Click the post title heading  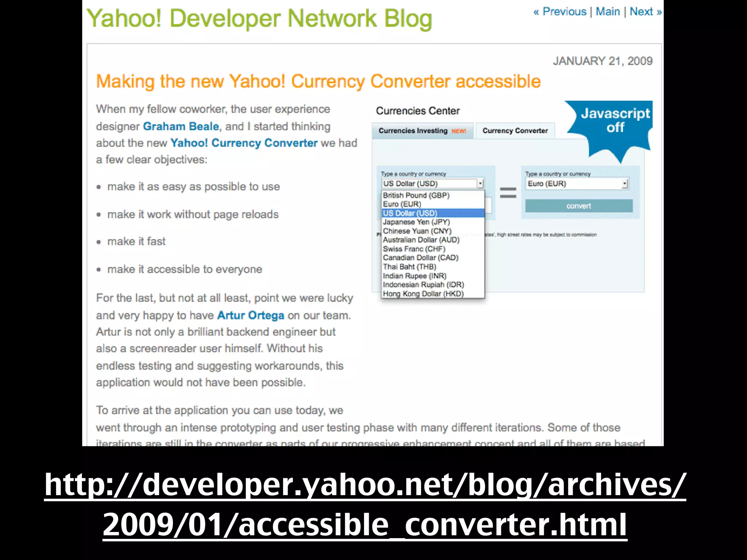[318, 81]
